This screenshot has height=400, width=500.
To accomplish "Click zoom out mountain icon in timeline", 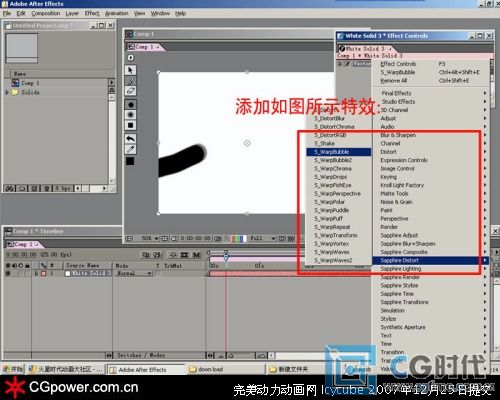I will [x=221, y=356].
